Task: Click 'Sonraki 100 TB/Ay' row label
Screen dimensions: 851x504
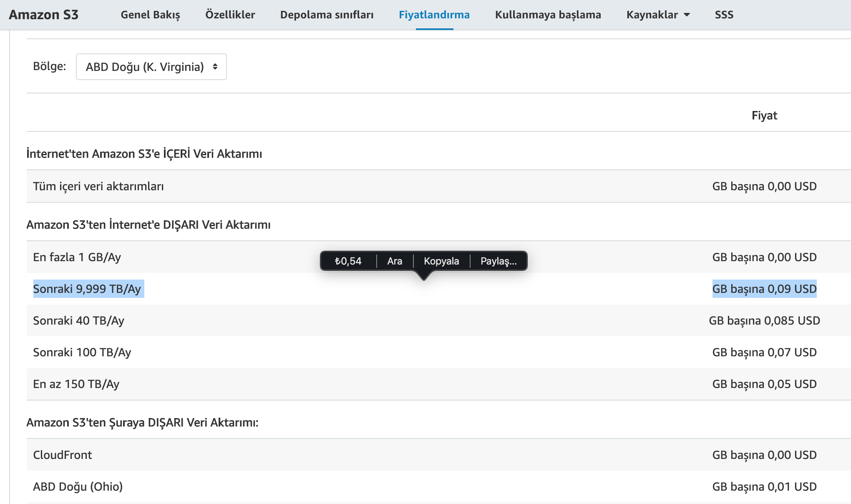Action: pos(82,353)
